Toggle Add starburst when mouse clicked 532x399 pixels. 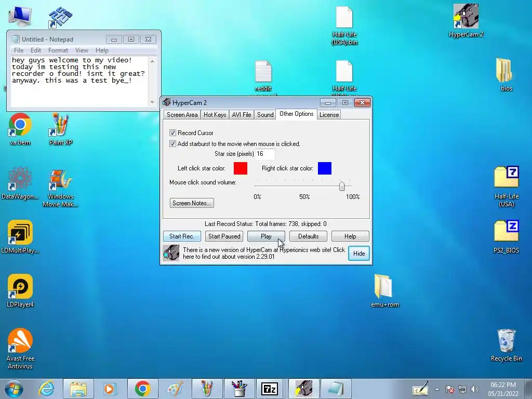click(172, 143)
